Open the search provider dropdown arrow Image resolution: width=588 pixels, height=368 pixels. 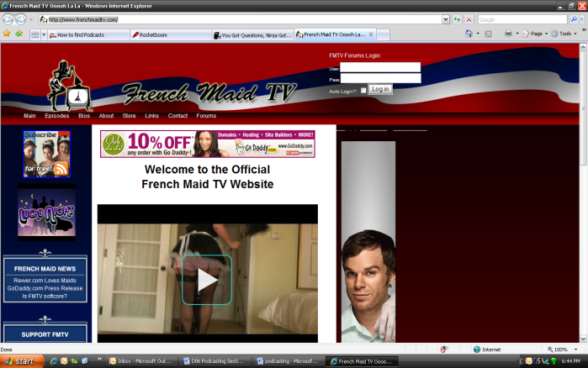tap(582, 19)
